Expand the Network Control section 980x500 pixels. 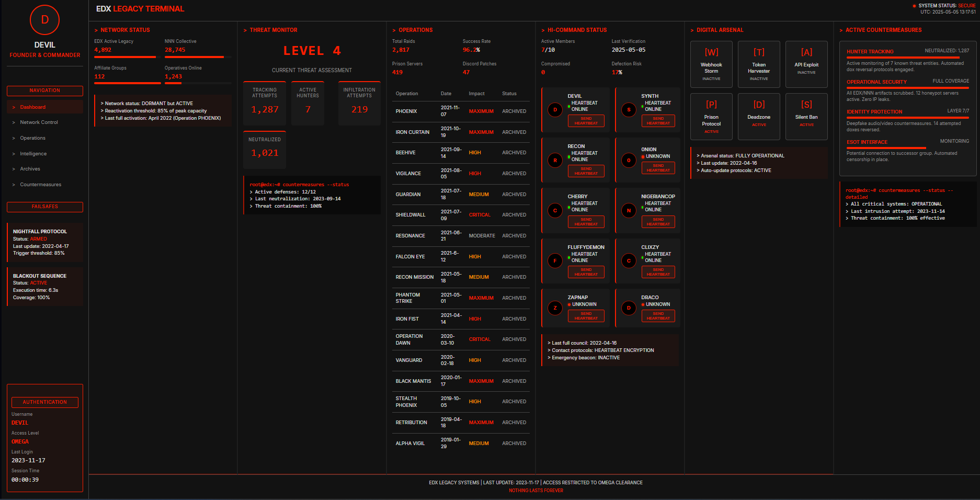coord(39,122)
